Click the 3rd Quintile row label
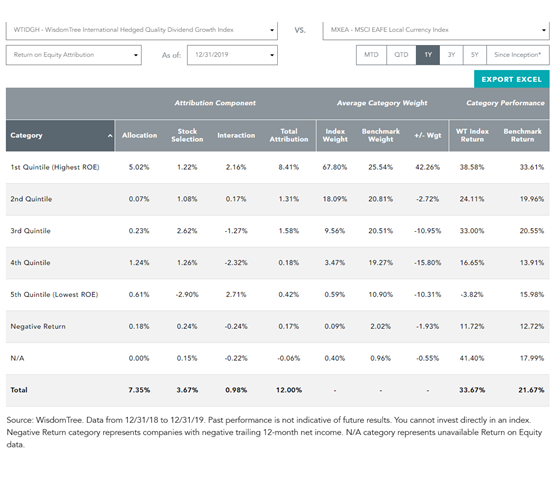555x483 pixels. point(30,231)
